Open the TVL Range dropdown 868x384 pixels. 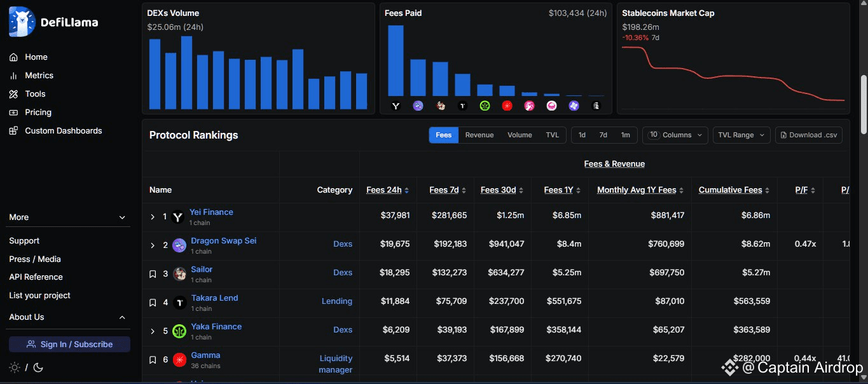click(x=741, y=135)
